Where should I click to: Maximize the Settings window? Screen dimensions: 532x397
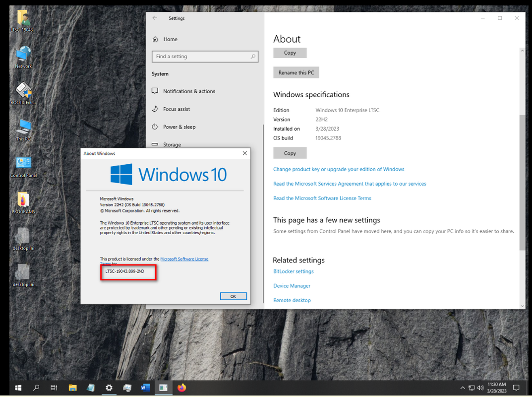pyautogui.click(x=500, y=18)
